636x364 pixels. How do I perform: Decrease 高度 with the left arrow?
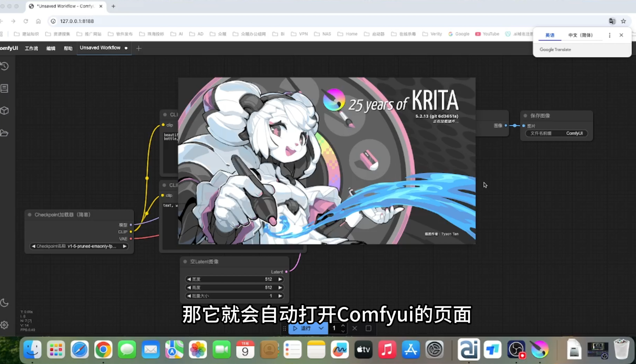pos(189,288)
